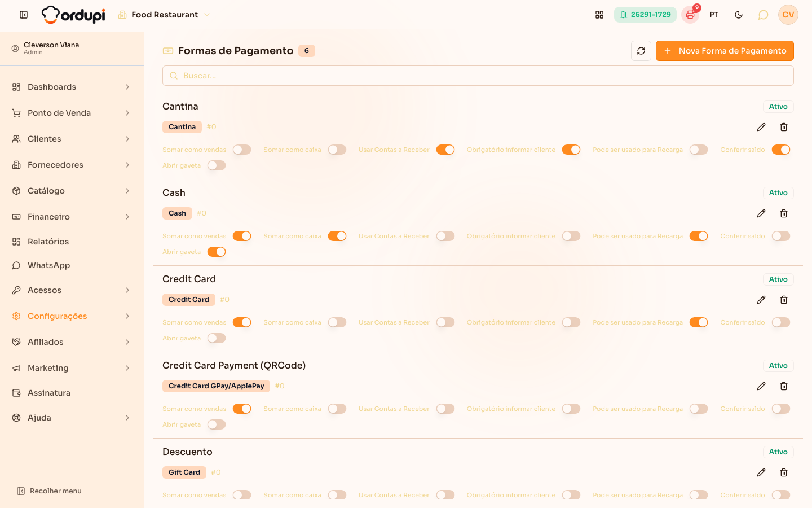812x508 pixels.
Task: Turn off Conferir saldo for Cantina
Action: (x=781, y=150)
